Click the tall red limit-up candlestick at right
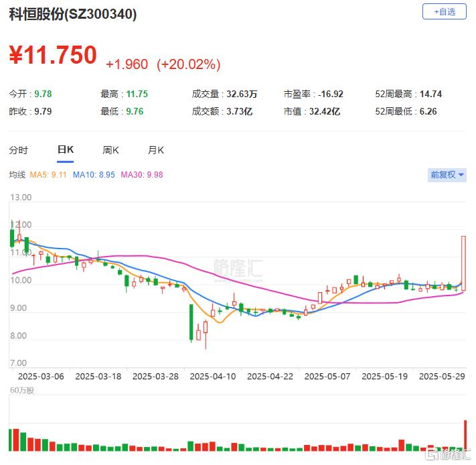Screen dimensions: 476x465 click(463, 263)
